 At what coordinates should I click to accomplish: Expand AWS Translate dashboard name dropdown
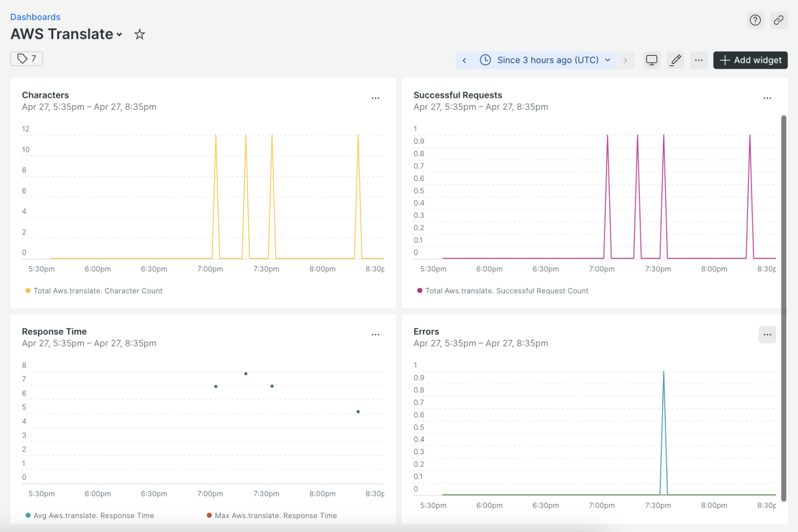click(x=119, y=35)
